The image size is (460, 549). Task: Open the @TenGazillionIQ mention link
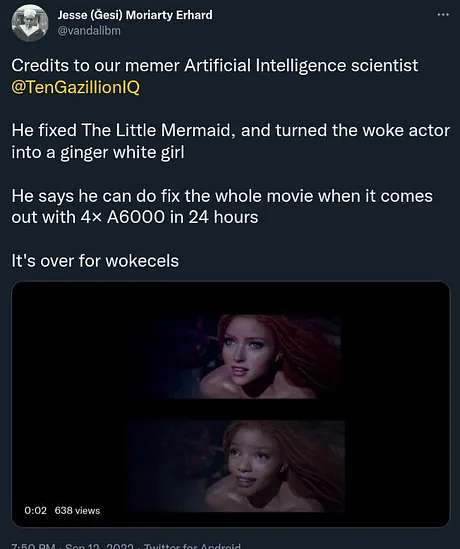click(75, 87)
